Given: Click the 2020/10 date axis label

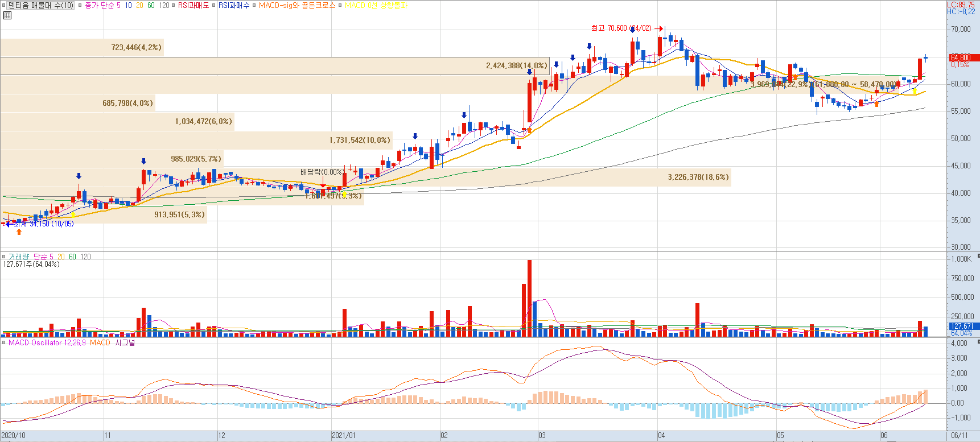Looking at the screenshot, I should pyautogui.click(x=14, y=435).
